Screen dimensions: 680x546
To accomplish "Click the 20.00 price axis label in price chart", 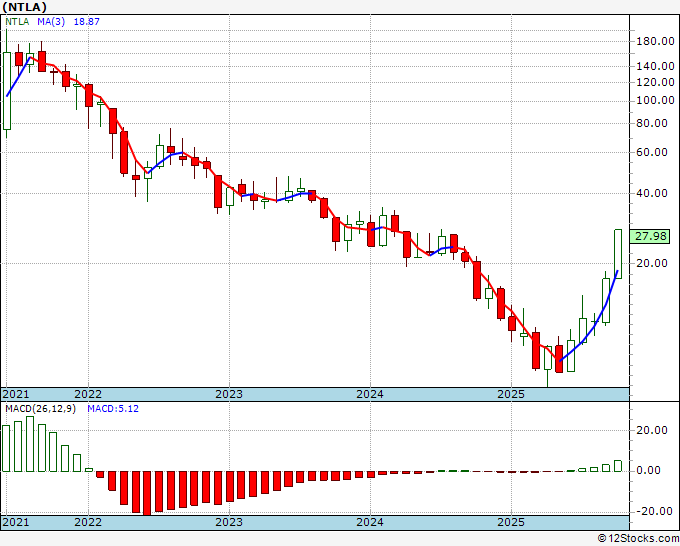I will [x=652, y=263].
